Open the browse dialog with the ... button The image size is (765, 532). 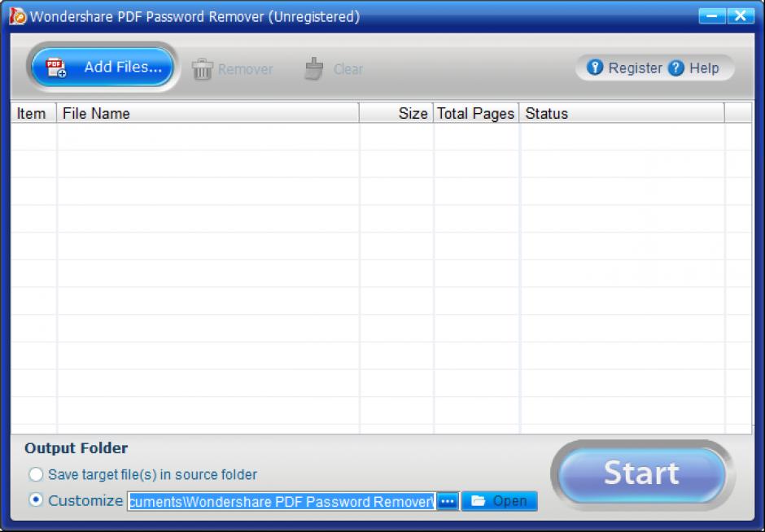point(447,501)
